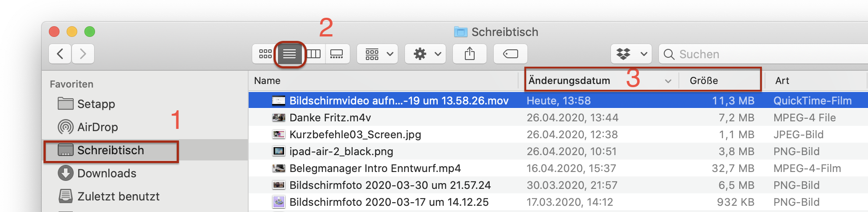Select the file Danke Fritz.m4v
This screenshot has height=212, width=868.
330,118
